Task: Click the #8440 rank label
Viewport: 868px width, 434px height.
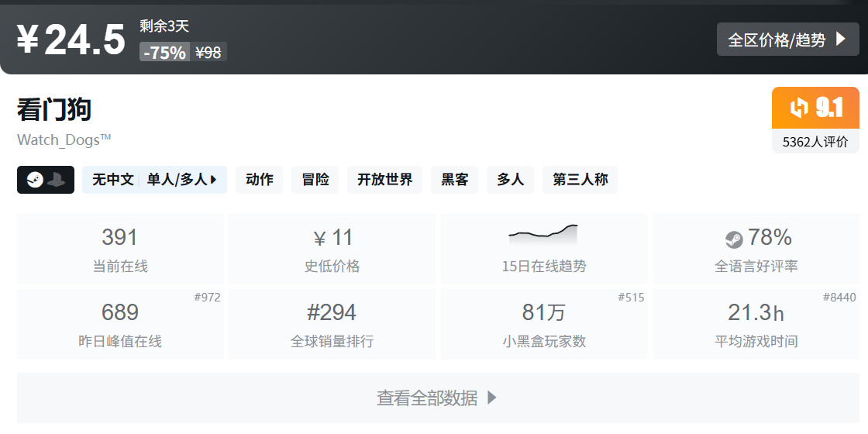Action: pos(839,298)
